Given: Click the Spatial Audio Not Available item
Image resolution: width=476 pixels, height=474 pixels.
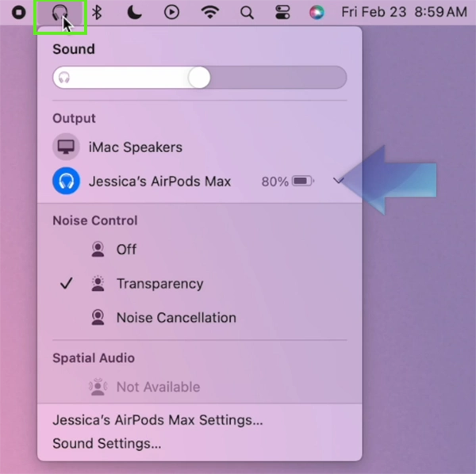Looking at the screenshot, I should coord(200,387).
